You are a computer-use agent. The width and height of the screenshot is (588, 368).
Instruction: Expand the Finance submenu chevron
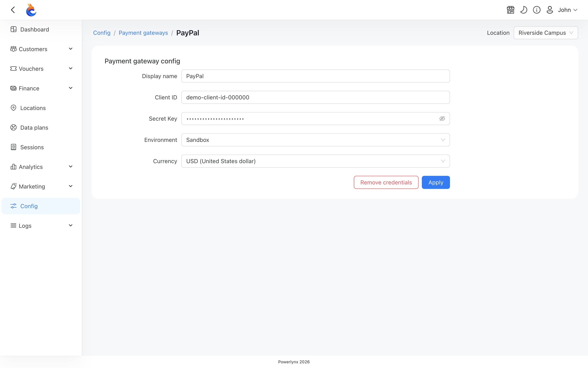71,88
